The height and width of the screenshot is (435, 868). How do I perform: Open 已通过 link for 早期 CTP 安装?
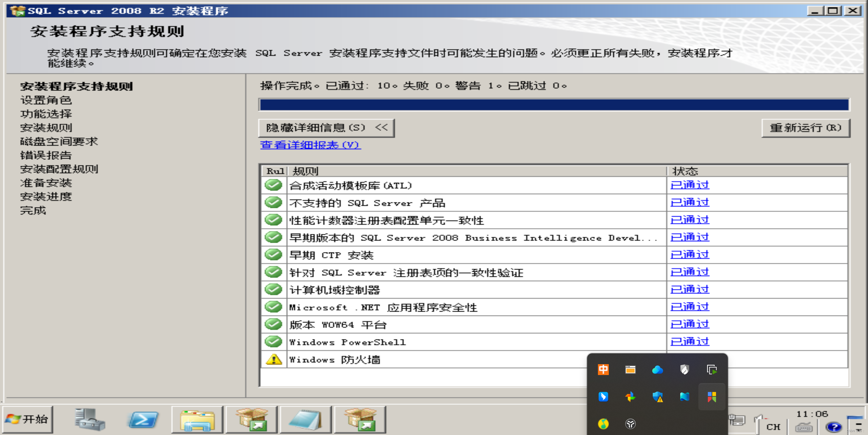click(x=690, y=255)
